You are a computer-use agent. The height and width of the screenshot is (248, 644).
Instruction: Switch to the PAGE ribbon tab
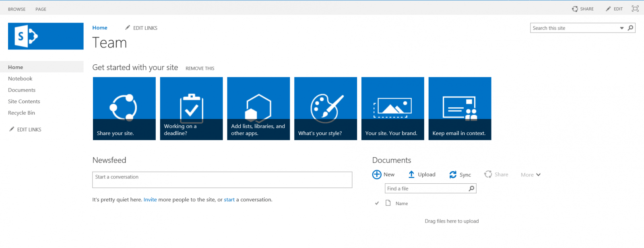[x=41, y=9]
